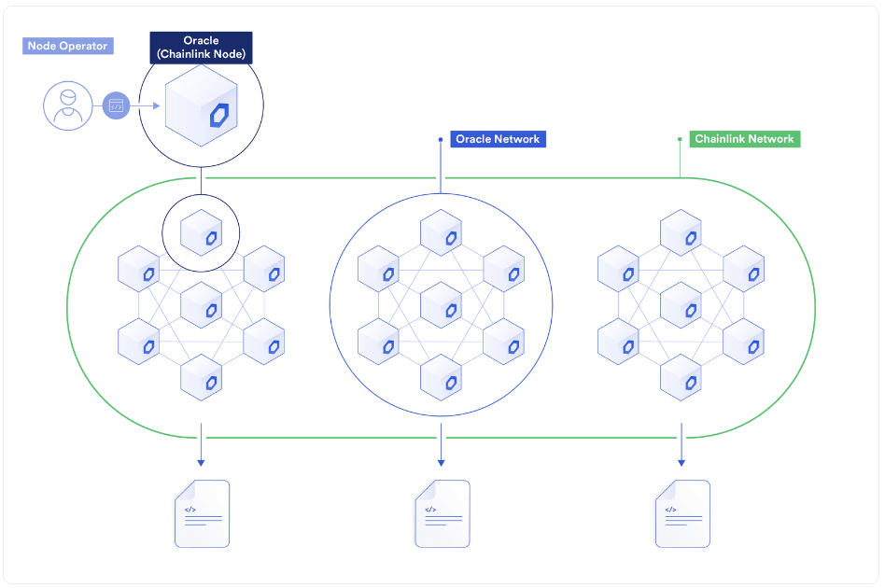Select the lower-left cube of the right cluster
Viewport: 885px width, 588px height.
tap(618, 342)
